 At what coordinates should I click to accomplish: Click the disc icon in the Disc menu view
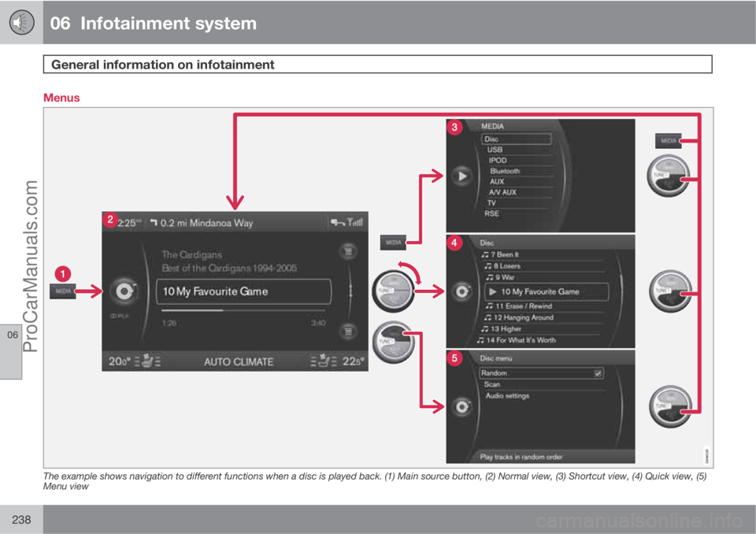click(x=461, y=408)
